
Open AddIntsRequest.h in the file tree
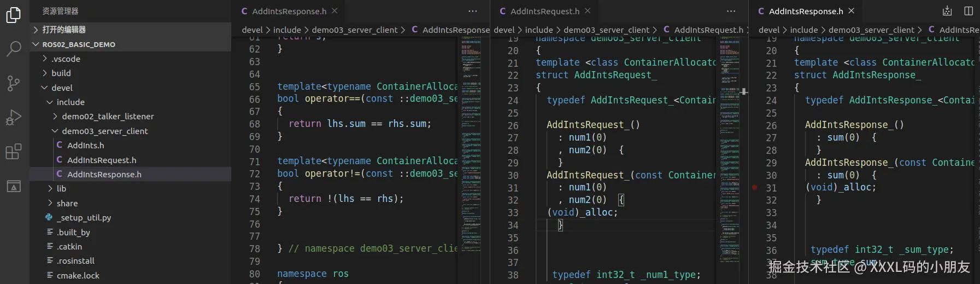coord(131,160)
